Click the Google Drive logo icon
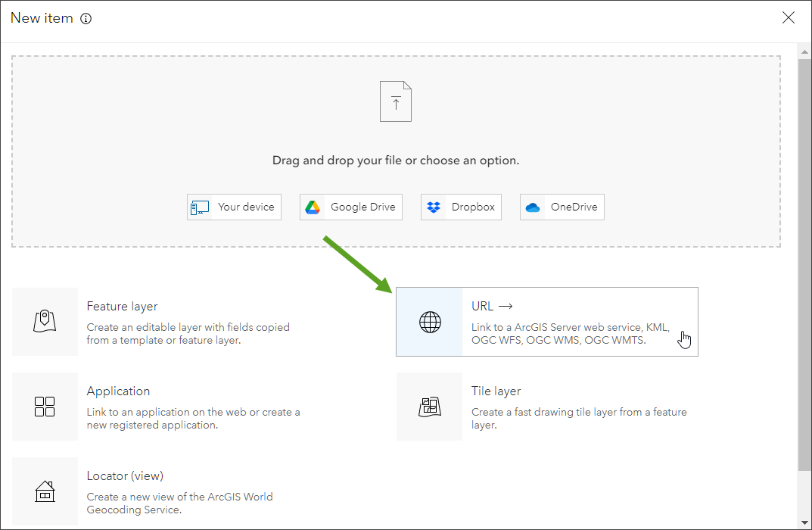Viewport: 812px width, 530px height. click(312, 207)
